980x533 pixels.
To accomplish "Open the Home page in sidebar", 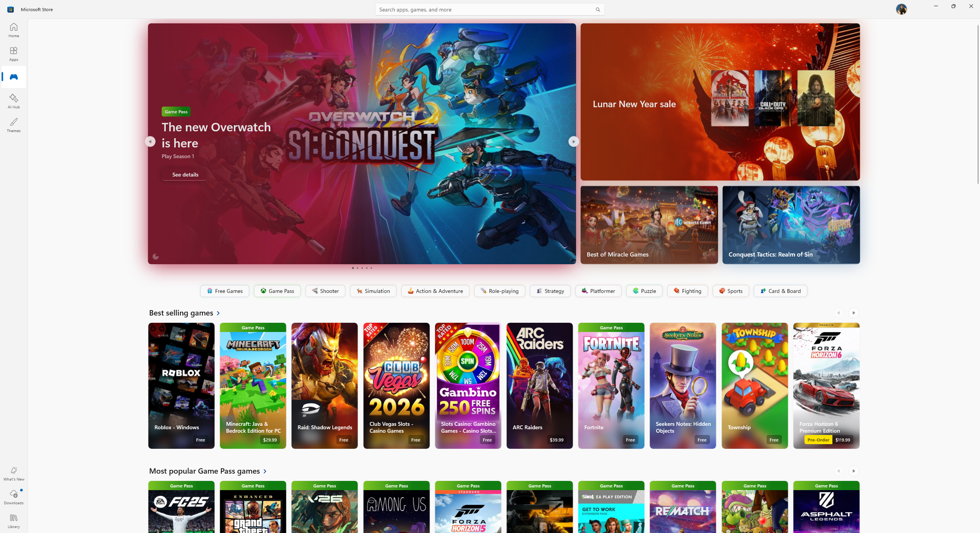I will 14,30.
